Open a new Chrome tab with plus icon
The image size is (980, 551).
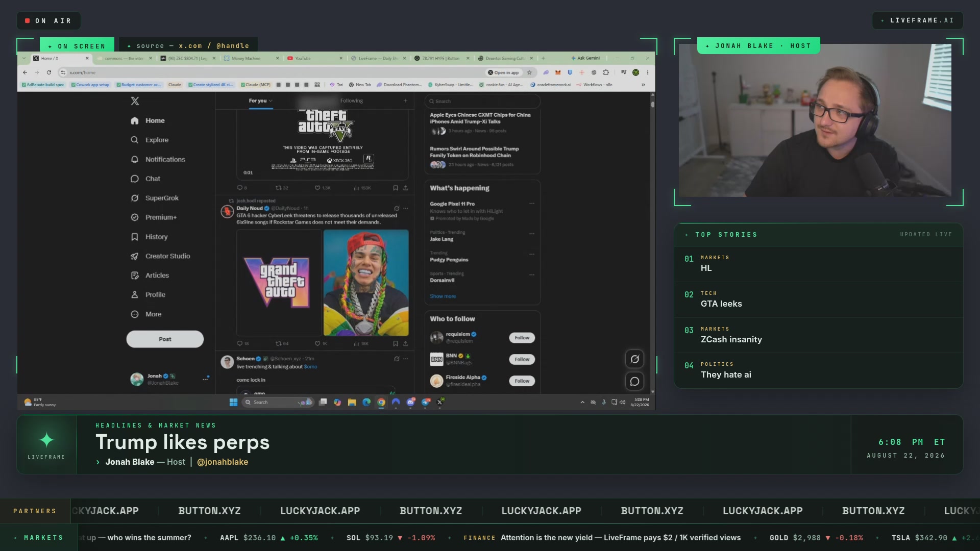tap(543, 58)
